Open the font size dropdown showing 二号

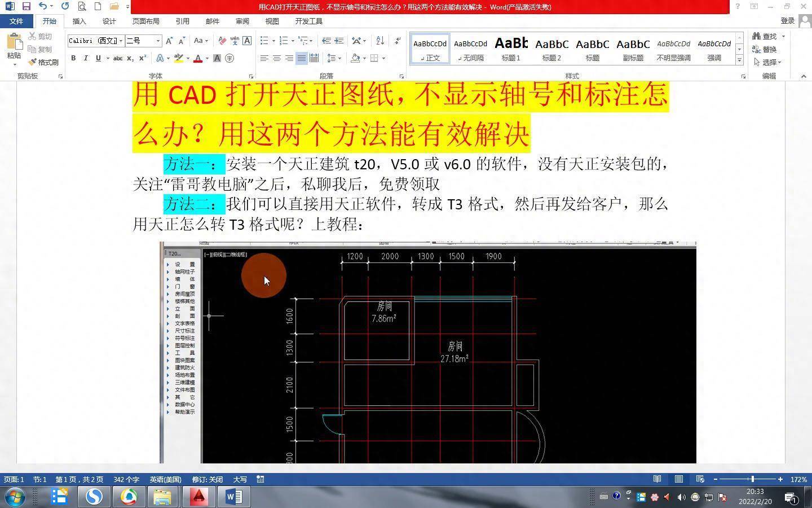click(x=158, y=41)
